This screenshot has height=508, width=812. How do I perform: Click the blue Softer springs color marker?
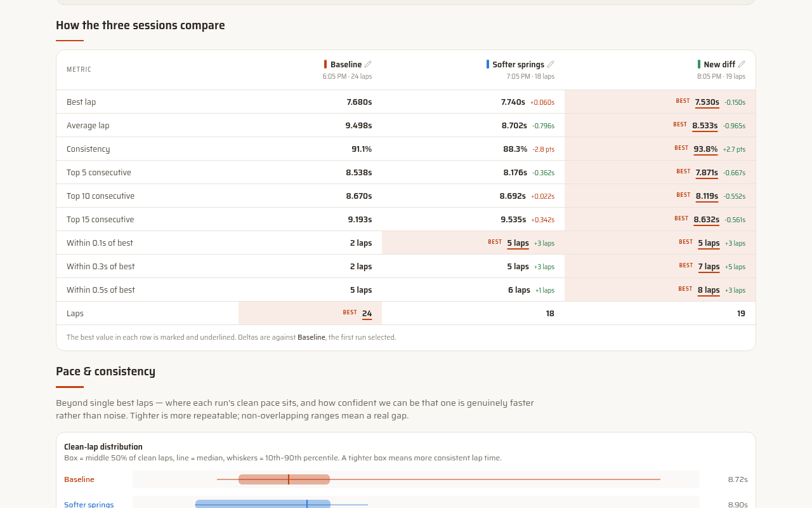pos(488,64)
